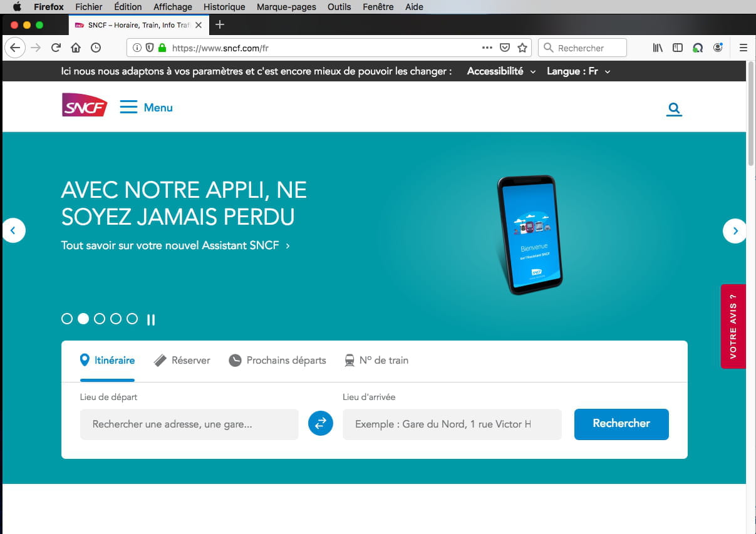Reload the current page
The image size is (756, 534).
pos(56,48)
